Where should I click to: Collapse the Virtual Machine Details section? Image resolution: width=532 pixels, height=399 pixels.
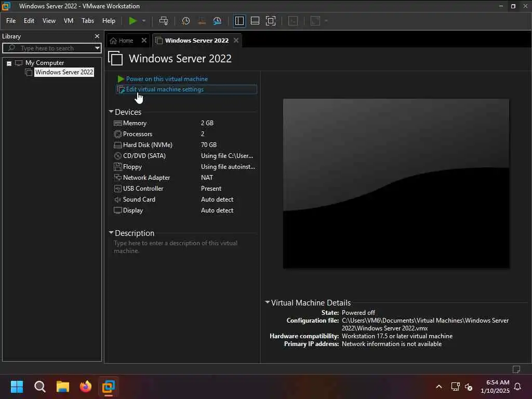pos(268,302)
